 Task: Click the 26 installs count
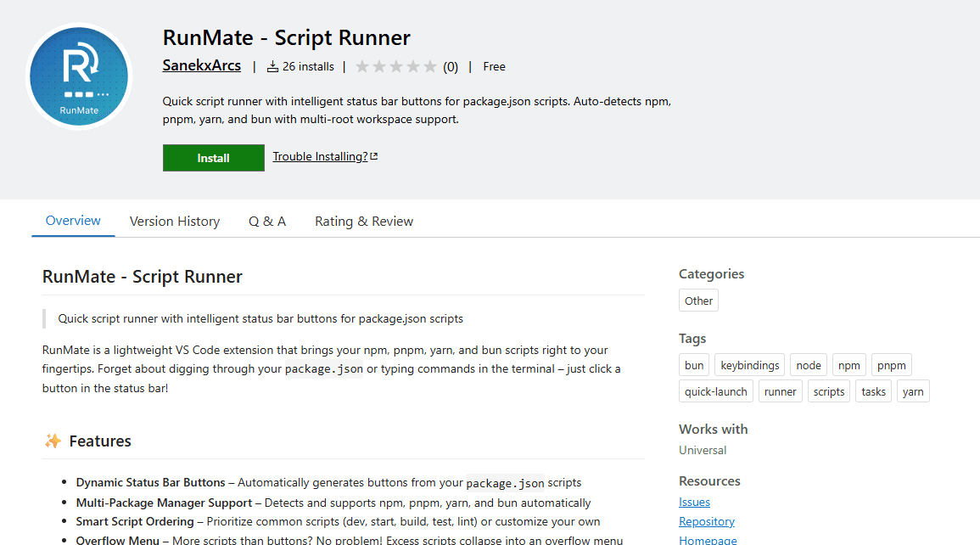click(308, 67)
